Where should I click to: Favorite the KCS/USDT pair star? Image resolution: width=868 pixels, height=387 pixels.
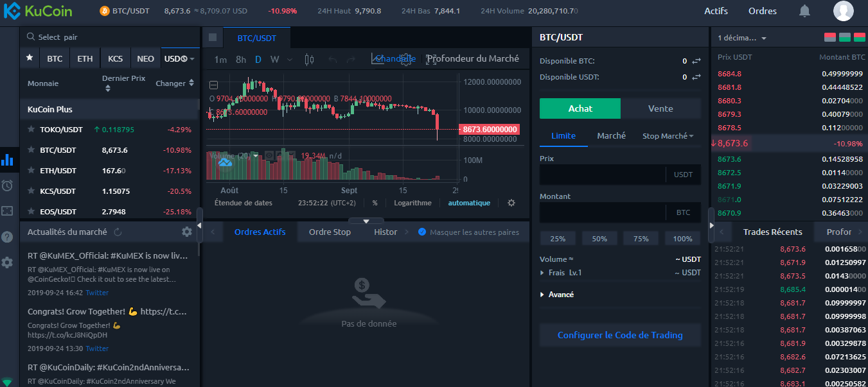tap(30, 191)
